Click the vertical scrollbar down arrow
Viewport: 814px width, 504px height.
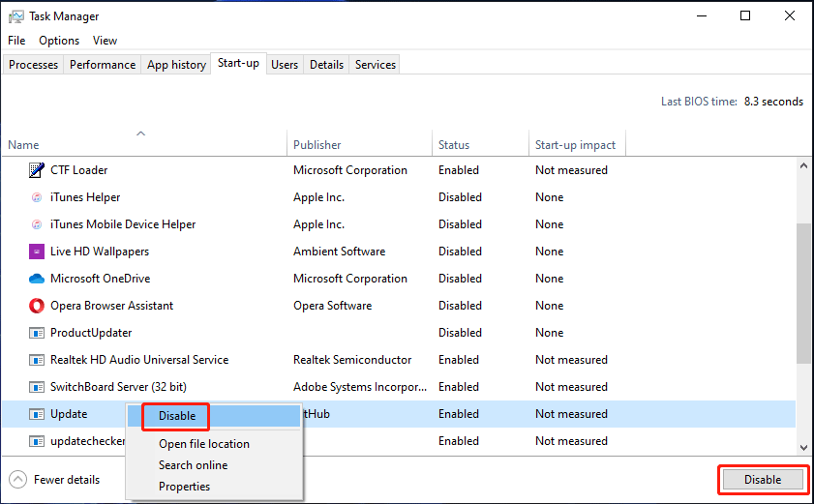coord(804,447)
